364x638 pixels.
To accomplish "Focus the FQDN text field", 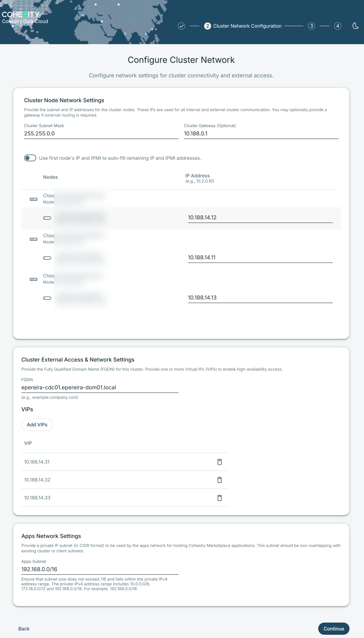I will coord(99,388).
